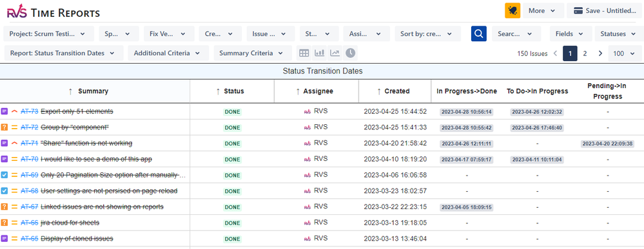This screenshot has width=644, height=249.
Task: Click the task icon for AT-69
Action: click(4, 175)
